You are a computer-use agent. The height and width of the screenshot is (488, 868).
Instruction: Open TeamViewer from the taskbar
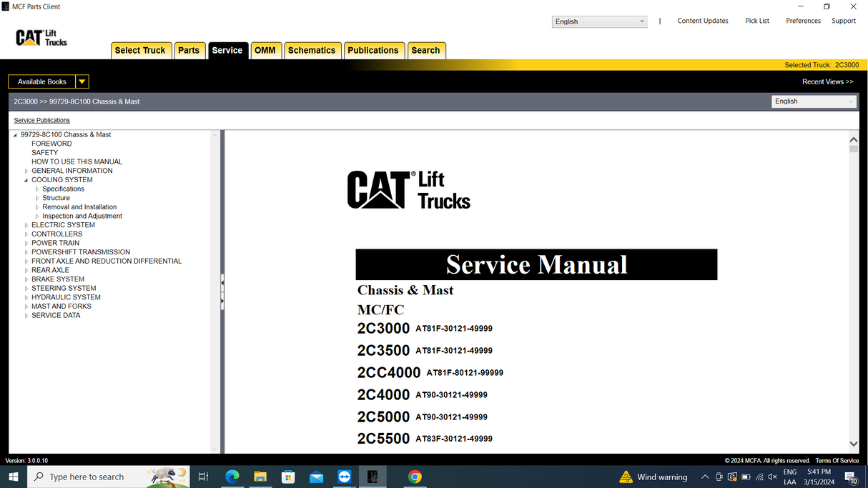click(x=344, y=477)
